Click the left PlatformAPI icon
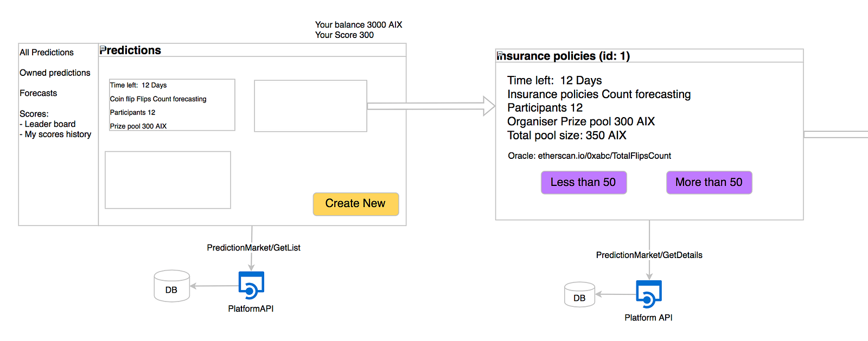This screenshot has height=341, width=868. (251, 285)
